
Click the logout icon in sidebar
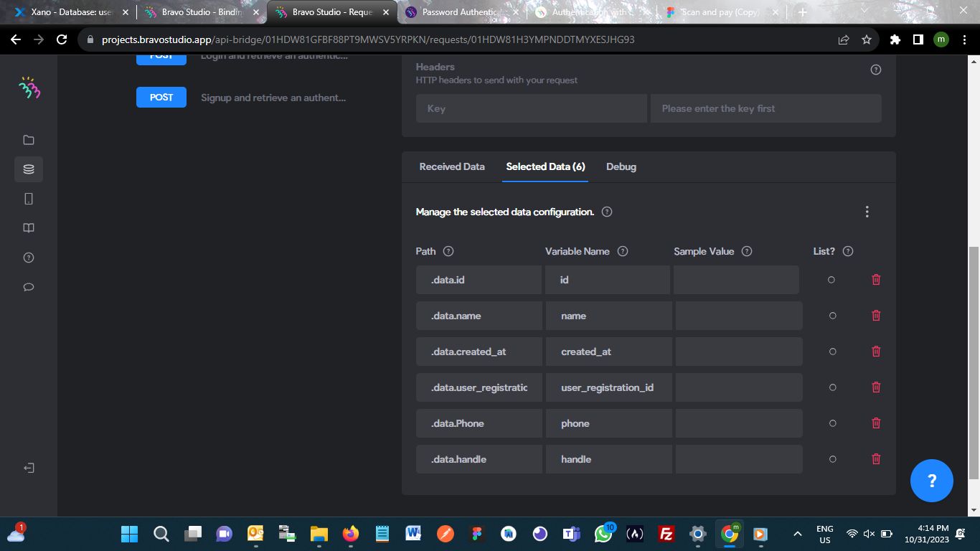[x=29, y=468]
